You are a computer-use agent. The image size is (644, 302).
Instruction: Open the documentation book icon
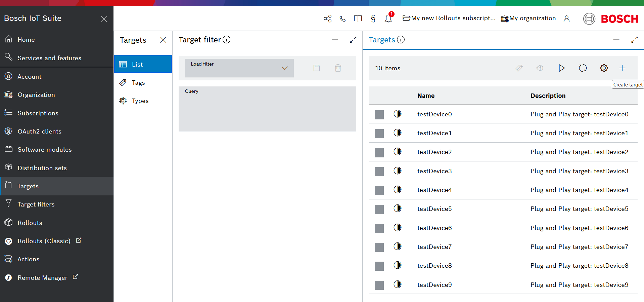(x=358, y=18)
